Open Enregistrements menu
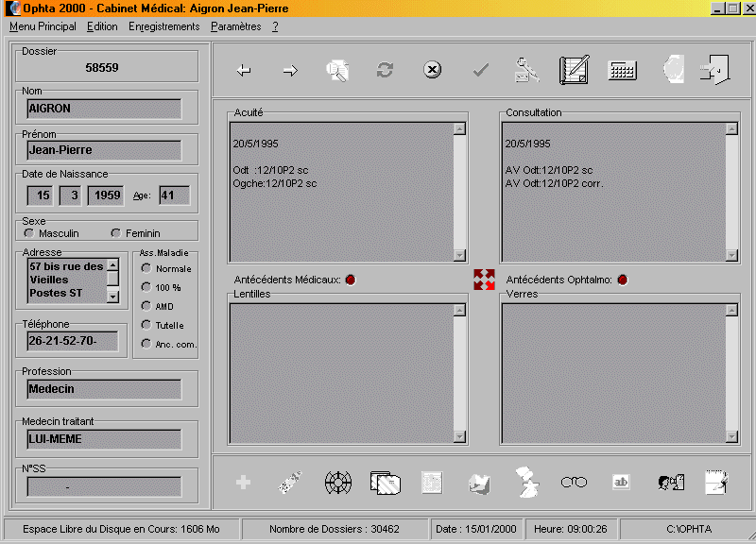 (163, 26)
